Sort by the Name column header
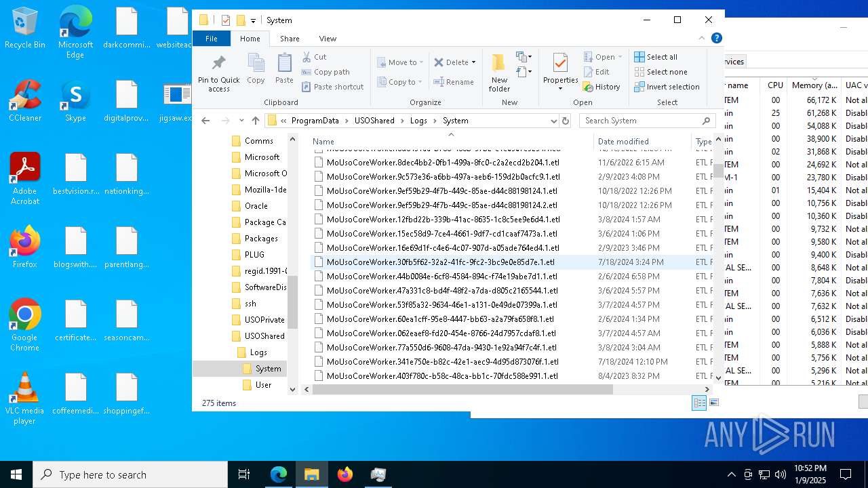 coord(451,142)
